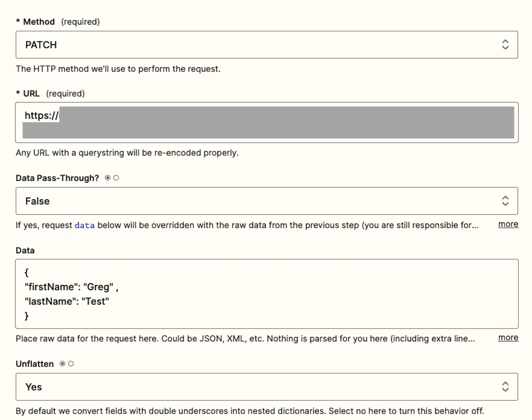Viewport: 532px width, 420px height.
Task: Select the filled radio button beside Data Pass-Through
Action: pyautogui.click(x=107, y=178)
